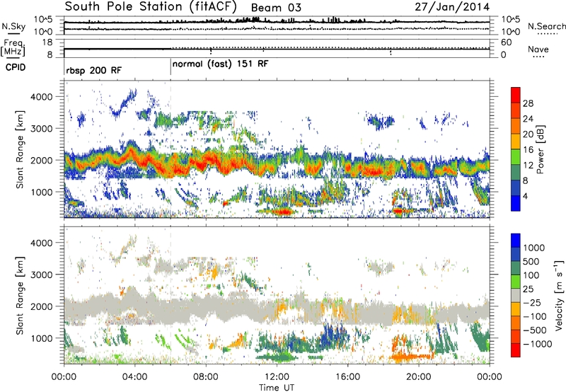Screen dimensions: 566x392
Task: Select the "28" value on Power colorbar
Action: (x=528, y=103)
